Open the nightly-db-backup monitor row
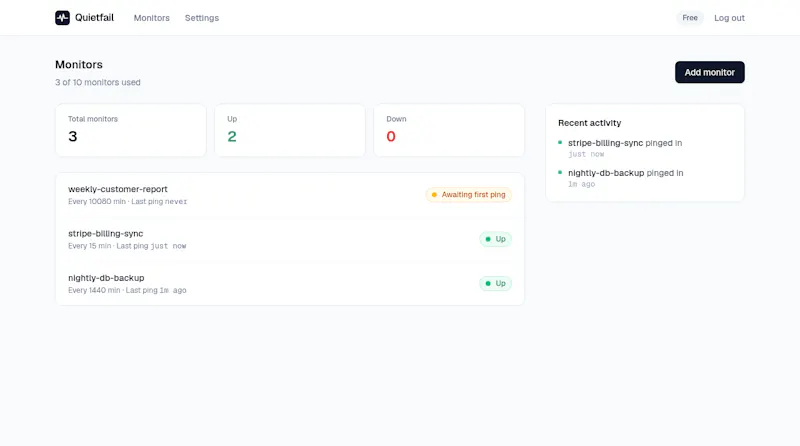Image resolution: width=800 pixels, height=446 pixels. click(290, 284)
